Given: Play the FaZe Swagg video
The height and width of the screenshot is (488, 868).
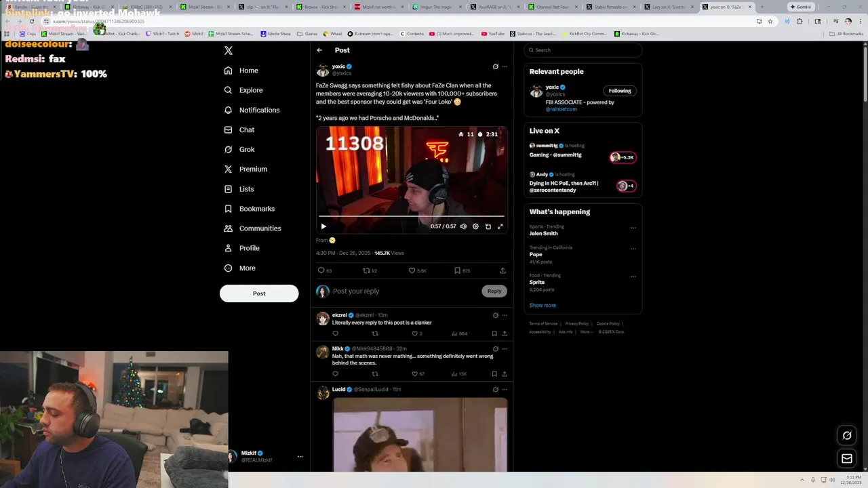Looking at the screenshot, I should click(x=323, y=226).
